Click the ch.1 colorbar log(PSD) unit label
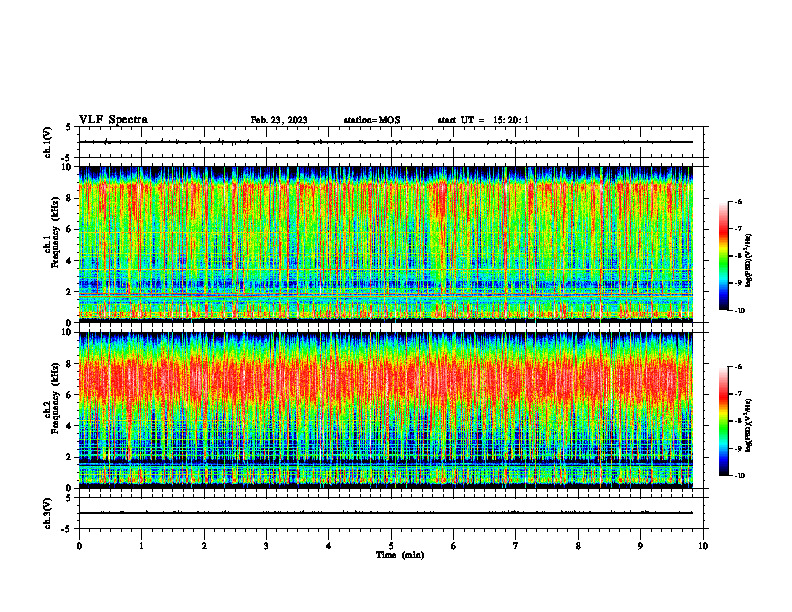 pos(749,261)
